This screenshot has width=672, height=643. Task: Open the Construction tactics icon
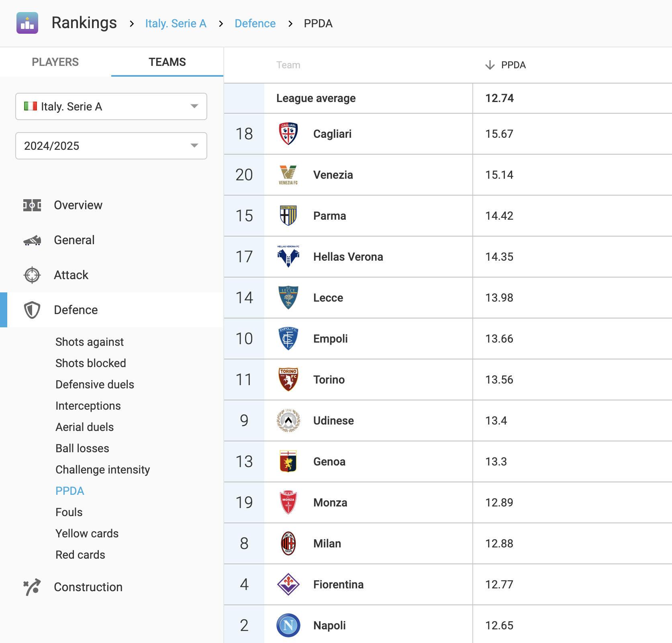click(32, 587)
